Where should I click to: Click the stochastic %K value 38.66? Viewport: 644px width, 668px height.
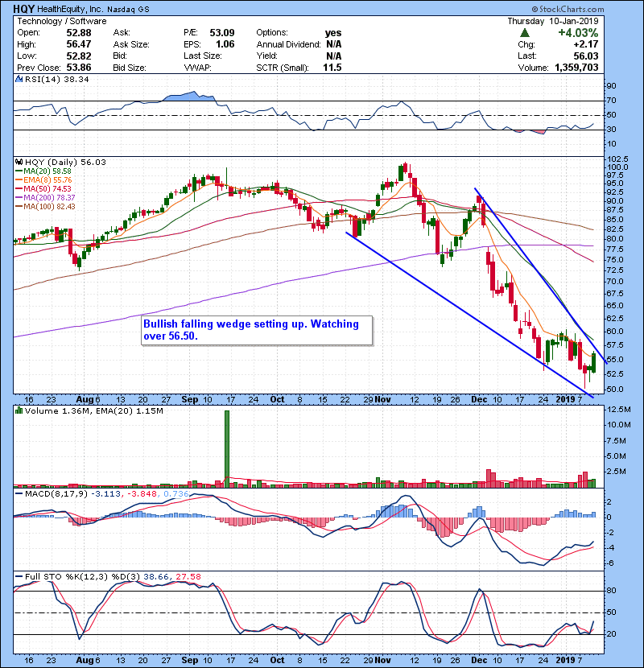(156, 577)
